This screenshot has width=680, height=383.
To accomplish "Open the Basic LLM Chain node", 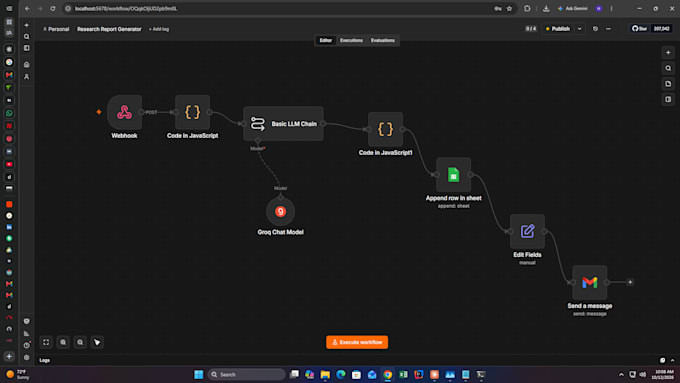I will coord(283,124).
